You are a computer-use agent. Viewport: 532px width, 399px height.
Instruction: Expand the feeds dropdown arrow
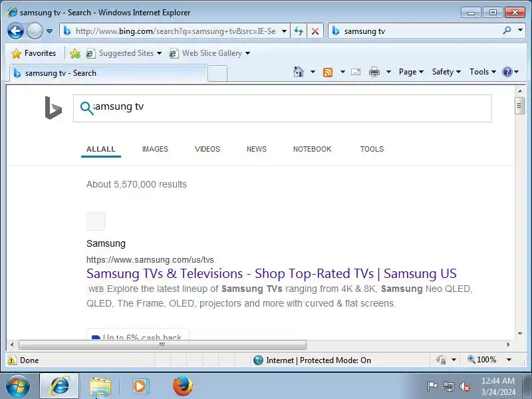pos(342,72)
